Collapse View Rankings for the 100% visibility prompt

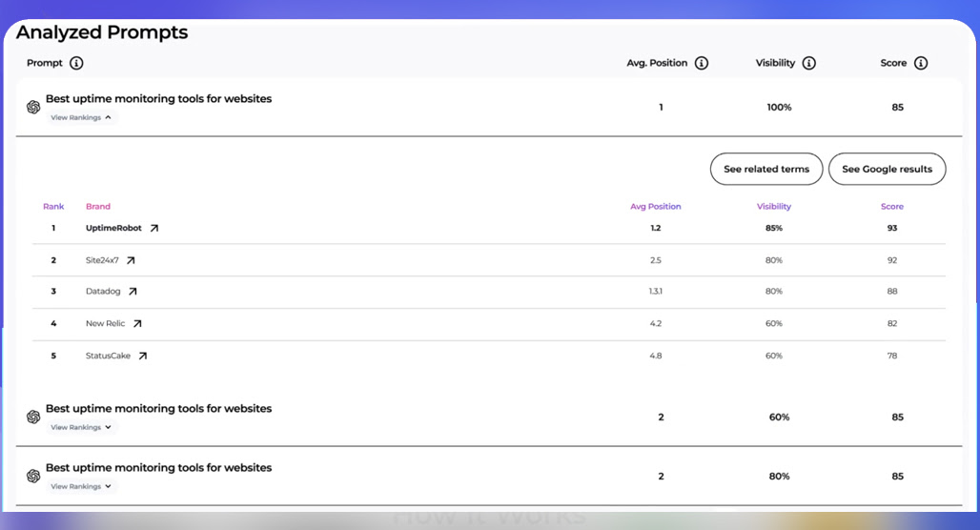[x=81, y=117]
